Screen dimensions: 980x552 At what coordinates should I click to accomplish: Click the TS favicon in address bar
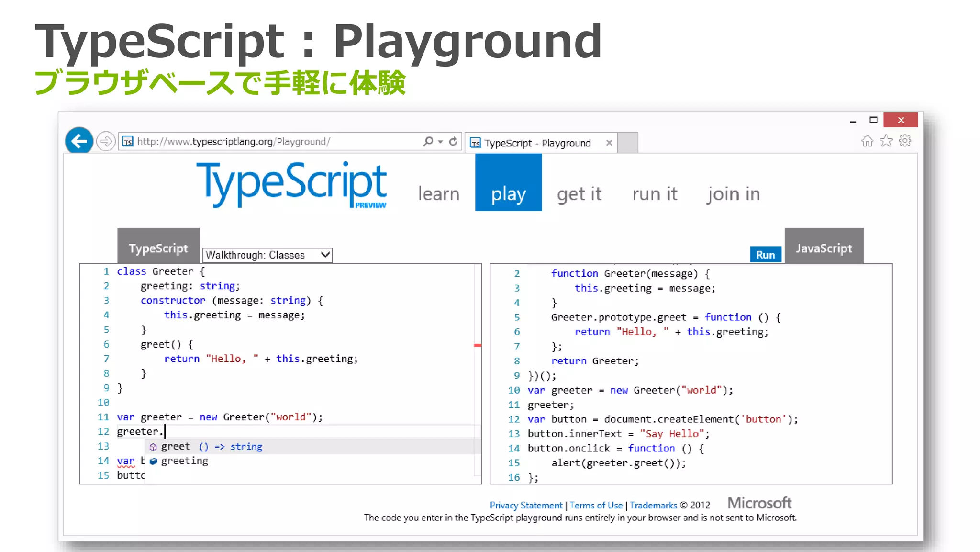click(128, 142)
